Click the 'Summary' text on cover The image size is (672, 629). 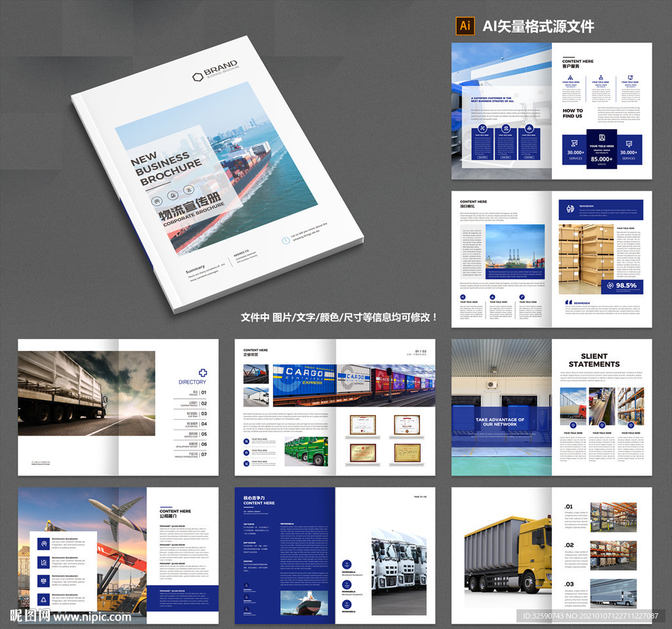pyautogui.click(x=195, y=269)
